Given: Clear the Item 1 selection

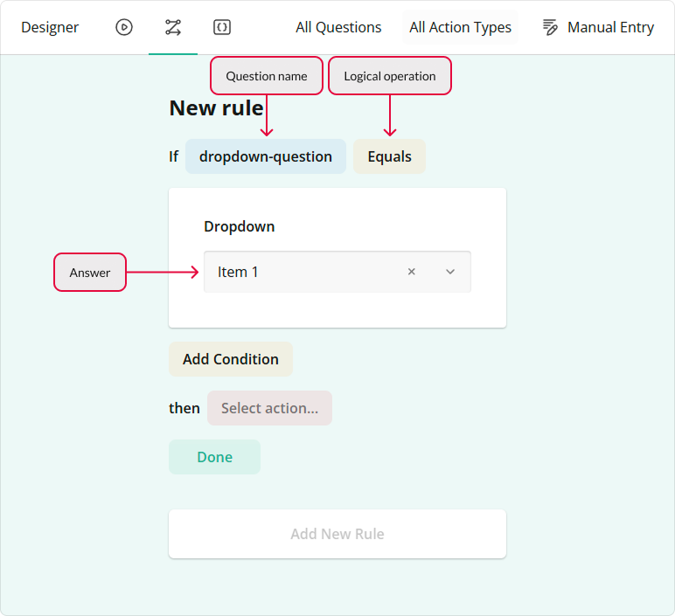Looking at the screenshot, I should pos(412,272).
